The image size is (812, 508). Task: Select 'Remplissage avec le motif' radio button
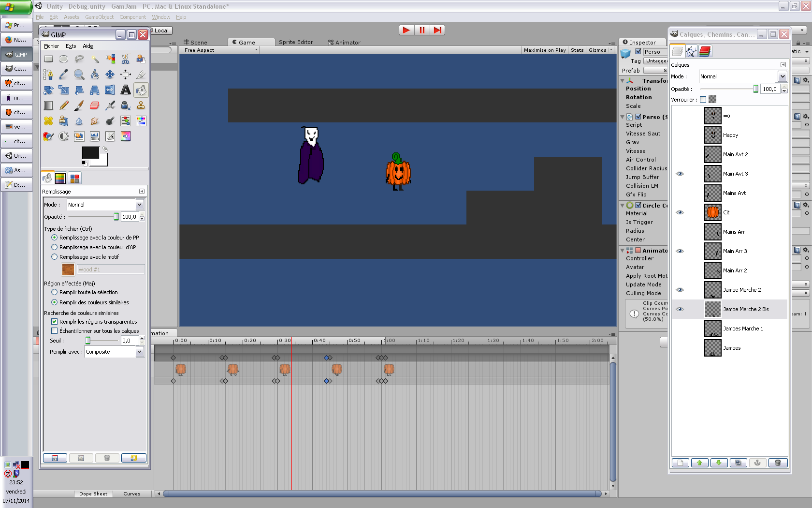coord(55,257)
